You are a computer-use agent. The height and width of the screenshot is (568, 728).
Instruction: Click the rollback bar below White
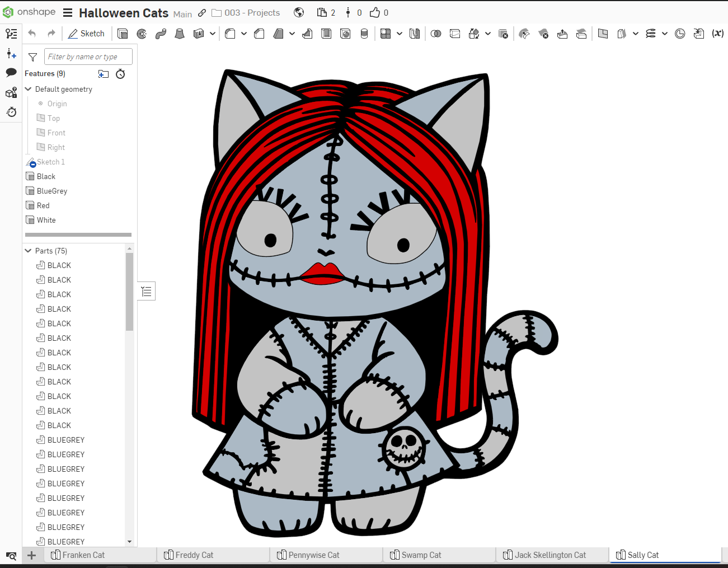[78, 234]
